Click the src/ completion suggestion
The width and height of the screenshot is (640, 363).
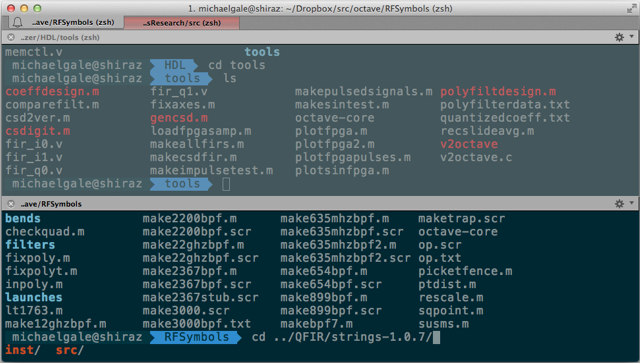70,350
